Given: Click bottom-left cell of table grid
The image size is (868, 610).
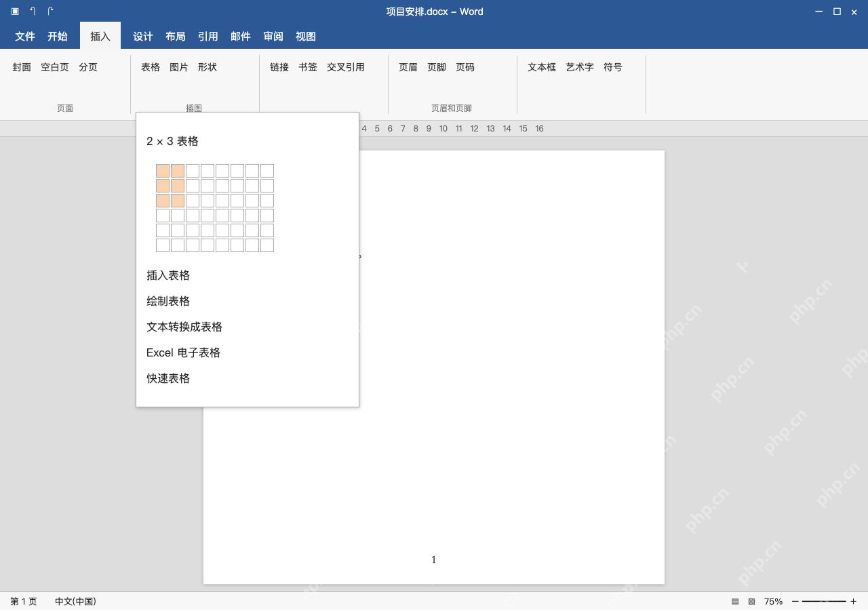Looking at the screenshot, I should [163, 245].
